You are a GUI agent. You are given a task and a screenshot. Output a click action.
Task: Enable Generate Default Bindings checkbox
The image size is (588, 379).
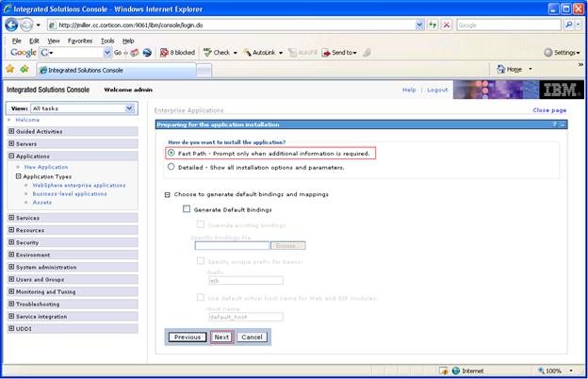[187, 208]
